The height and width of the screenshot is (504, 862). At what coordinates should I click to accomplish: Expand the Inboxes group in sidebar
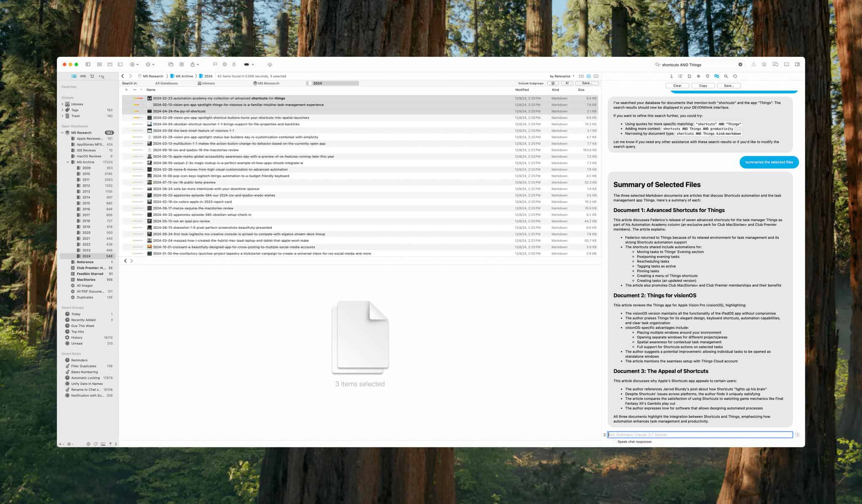click(62, 104)
